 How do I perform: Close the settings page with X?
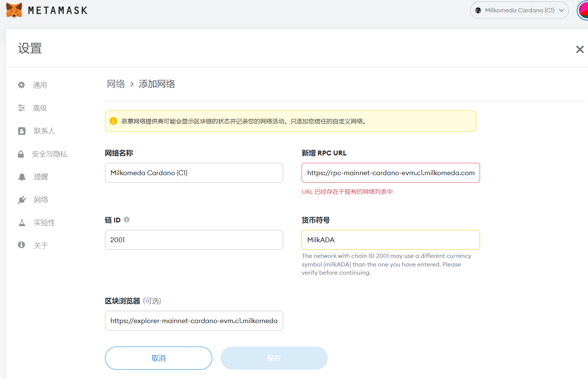(x=579, y=49)
